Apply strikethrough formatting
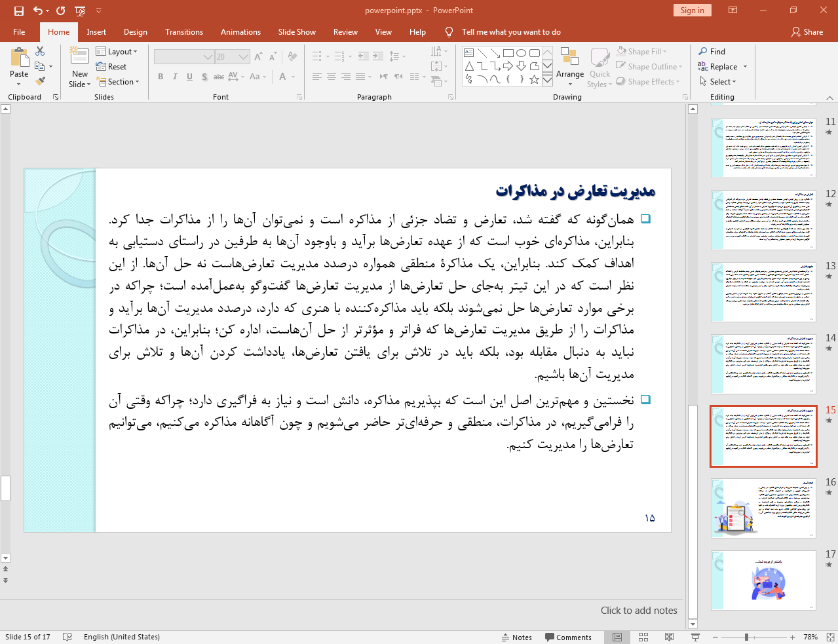 click(218, 77)
